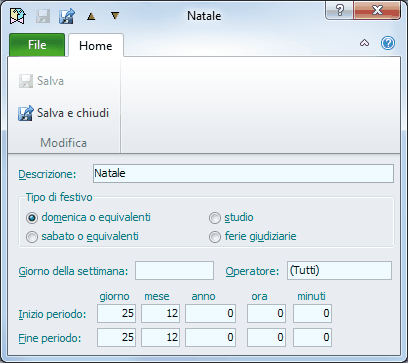Click the Modifica group label
Screen dimensions: 408x363
click(64, 143)
